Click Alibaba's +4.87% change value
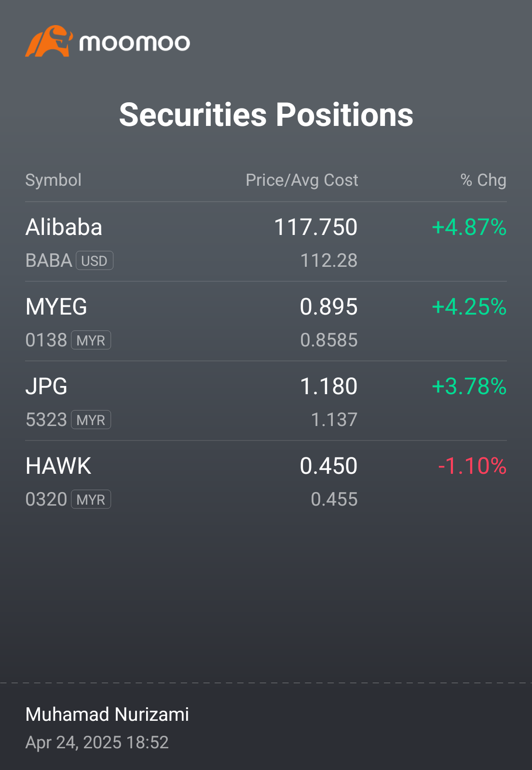532x770 pixels. click(469, 227)
